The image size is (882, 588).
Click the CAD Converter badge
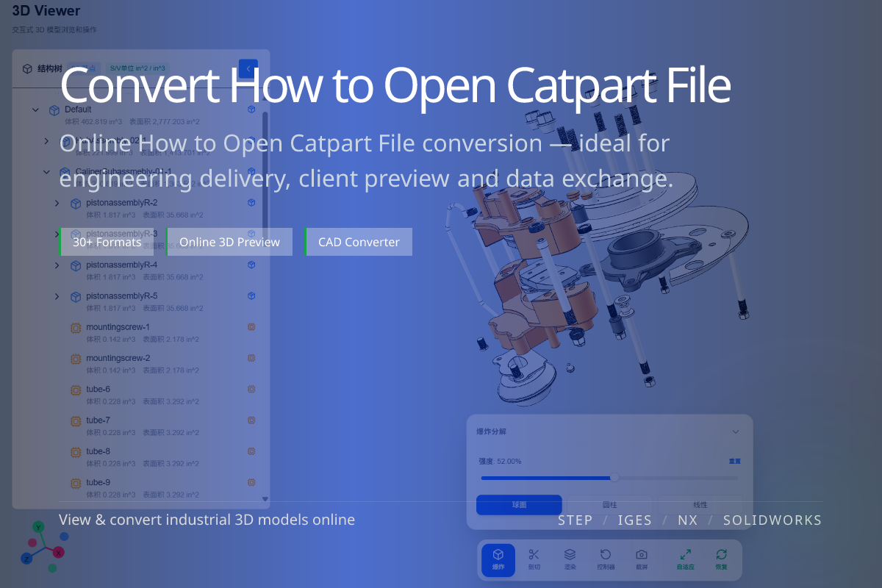[x=359, y=242]
